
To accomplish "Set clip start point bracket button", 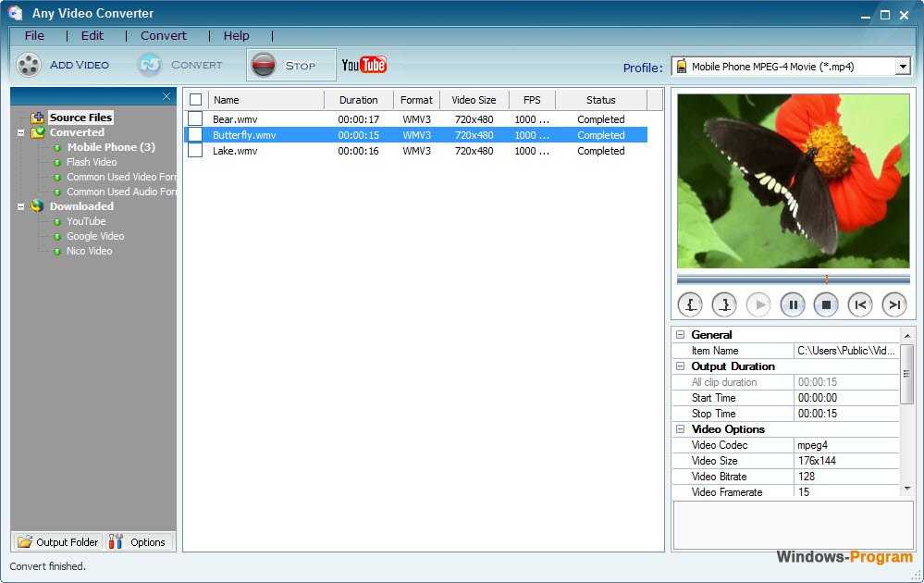I will point(690,304).
